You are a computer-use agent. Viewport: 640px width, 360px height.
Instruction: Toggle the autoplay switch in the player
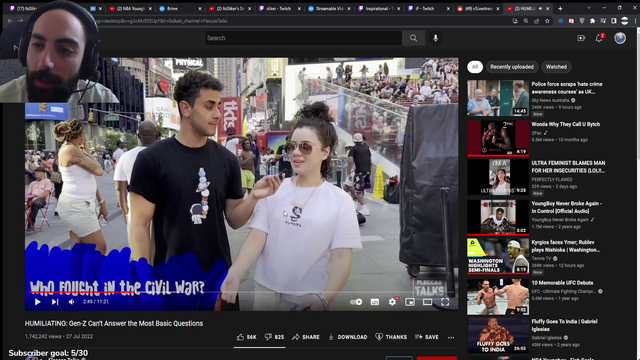pyautogui.click(x=356, y=302)
